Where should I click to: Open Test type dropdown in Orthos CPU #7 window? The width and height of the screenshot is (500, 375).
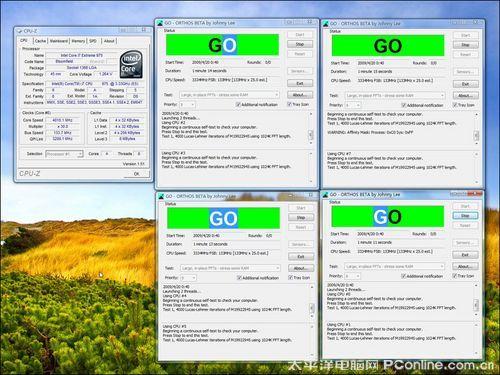pyautogui.click(x=395, y=95)
